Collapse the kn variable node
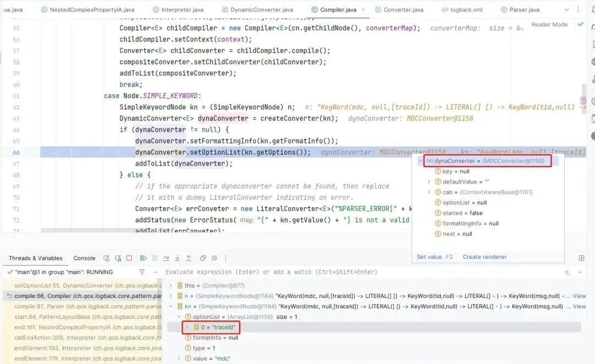 coord(170,306)
